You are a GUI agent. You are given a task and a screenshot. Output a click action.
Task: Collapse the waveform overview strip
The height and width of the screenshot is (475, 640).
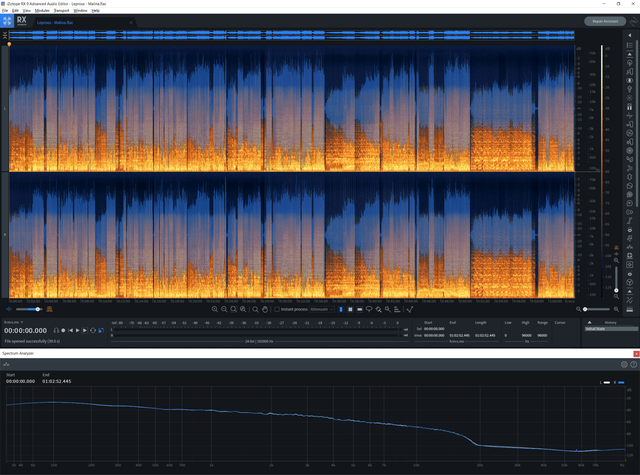(5, 36)
